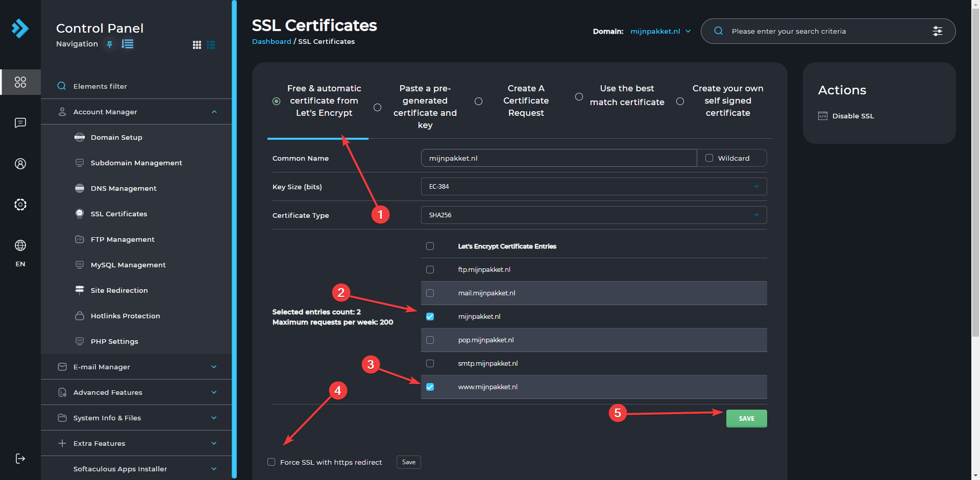Collapse the Account Manager section
Screen dimensions: 980x480
click(136, 112)
